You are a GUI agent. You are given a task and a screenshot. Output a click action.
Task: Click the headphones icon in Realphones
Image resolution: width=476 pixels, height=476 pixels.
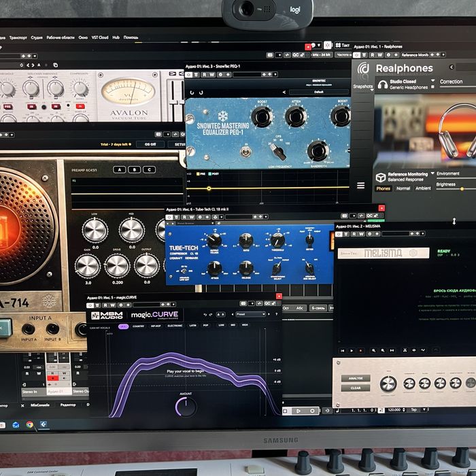382,84
